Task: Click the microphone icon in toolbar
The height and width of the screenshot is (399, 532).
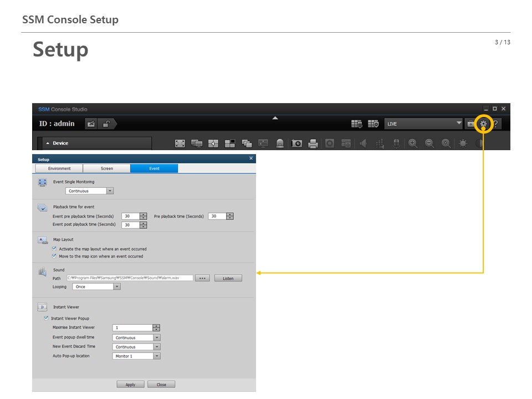Action: click(x=396, y=144)
